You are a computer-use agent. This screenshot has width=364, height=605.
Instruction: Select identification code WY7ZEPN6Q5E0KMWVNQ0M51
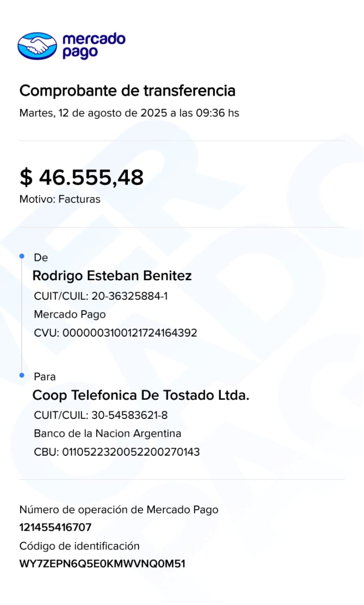(102, 564)
